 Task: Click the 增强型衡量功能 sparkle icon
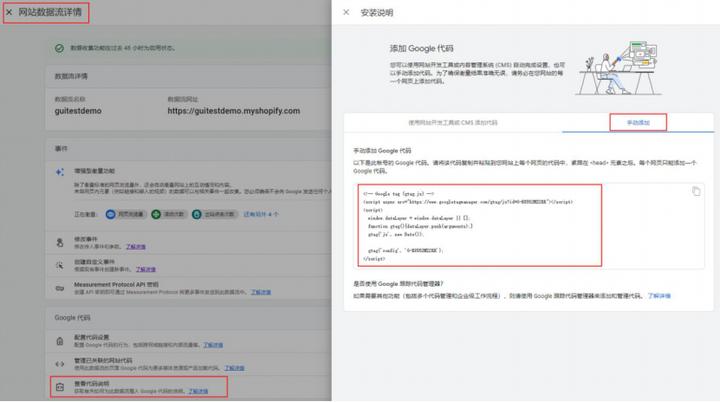[61, 172]
